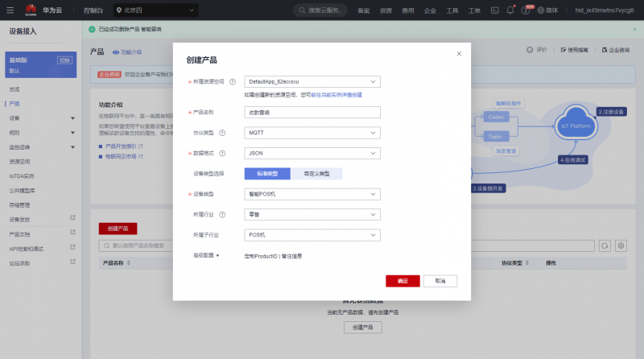Screen dimensions: 644x359
Task: Click the help icon next to 数据格式
Action: pos(222,153)
